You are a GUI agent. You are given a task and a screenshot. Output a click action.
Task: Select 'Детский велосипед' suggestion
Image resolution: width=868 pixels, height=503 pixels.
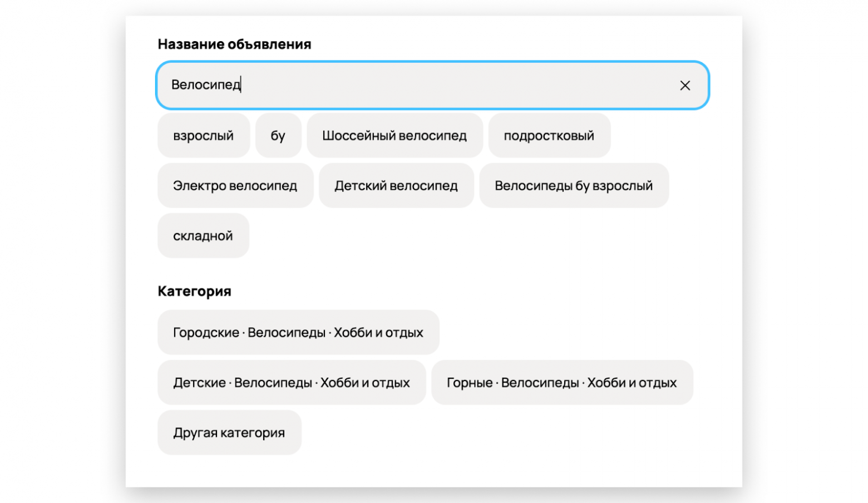pos(396,185)
